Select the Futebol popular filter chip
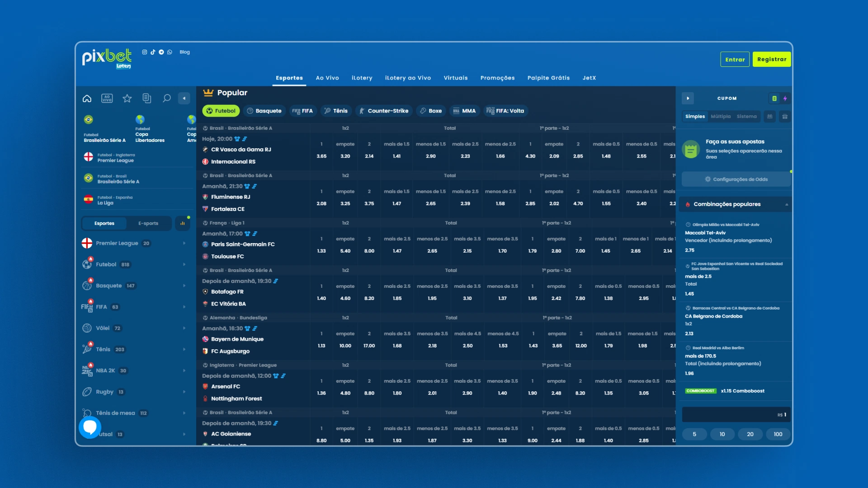 [221, 111]
